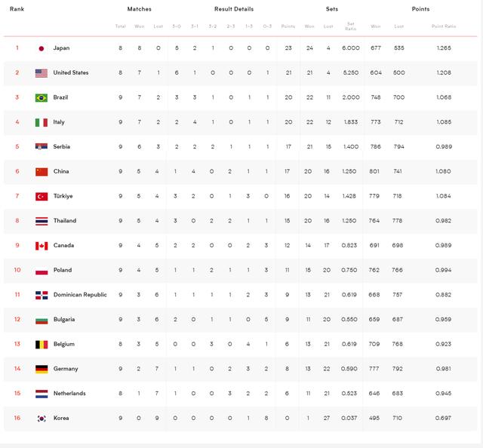Click the Italy flag icon

[x=42, y=122]
